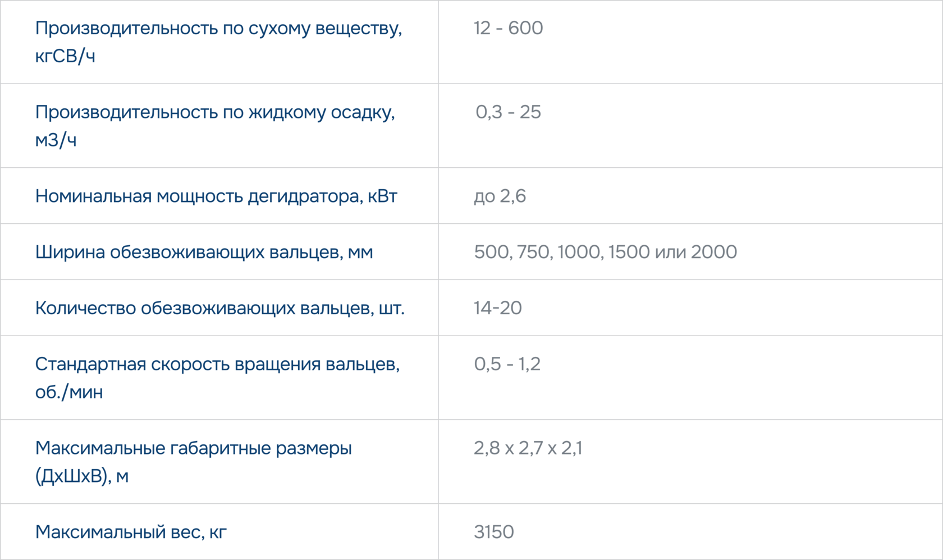Select the value '0,3 - 25'
The width and height of the screenshot is (943, 560).
508,112
